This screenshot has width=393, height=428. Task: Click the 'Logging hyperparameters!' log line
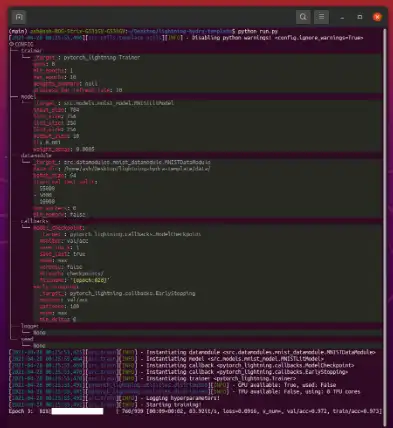click(x=115, y=398)
